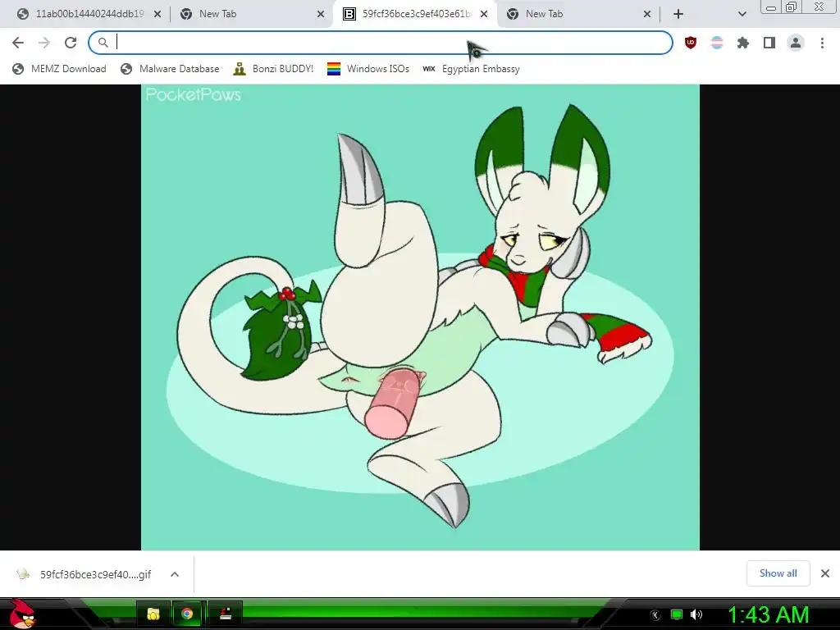Toggle the browser side panel
The height and width of the screenshot is (630, 840).
tap(769, 43)
